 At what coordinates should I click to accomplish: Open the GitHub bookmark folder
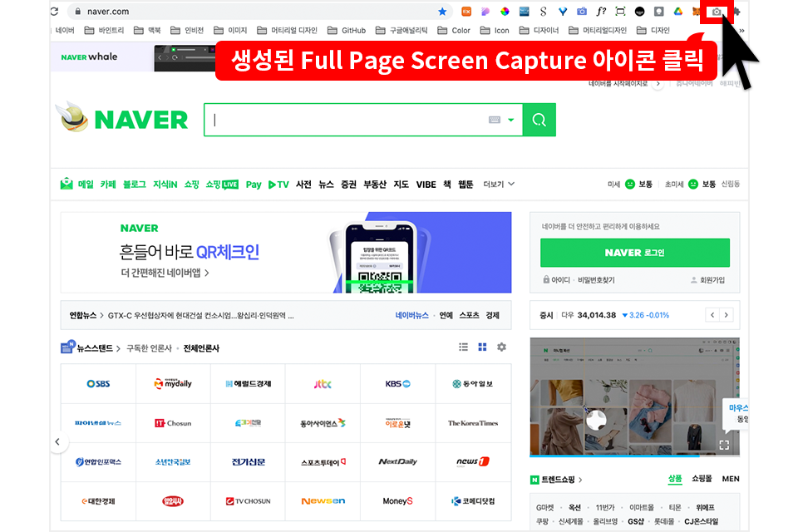pos(347,31)
